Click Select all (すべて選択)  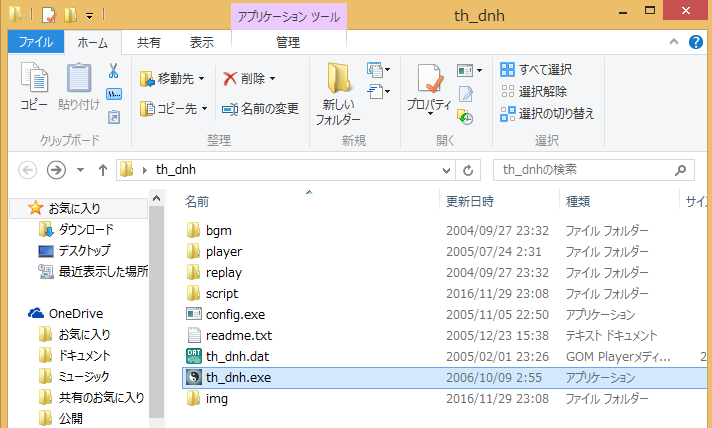click(x=536, y=69)
